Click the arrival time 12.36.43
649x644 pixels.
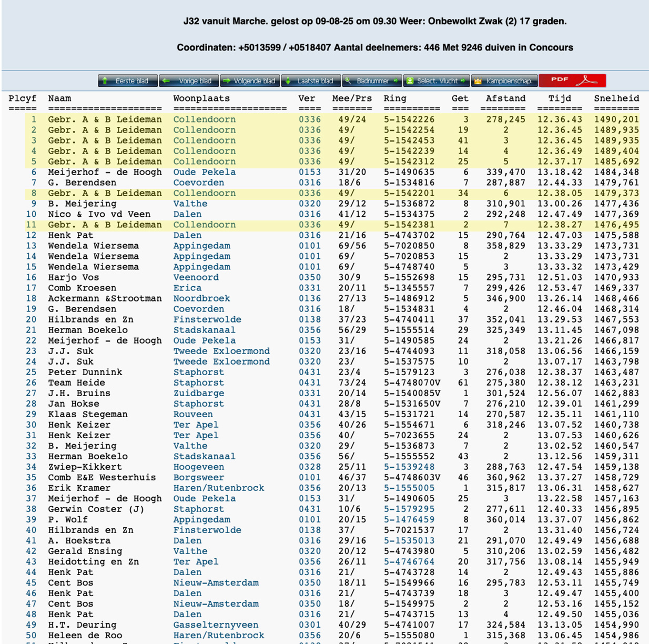(x=560, y=119)
